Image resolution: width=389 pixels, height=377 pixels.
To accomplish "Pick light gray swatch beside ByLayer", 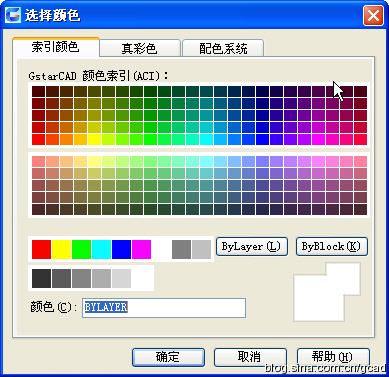I will click(201, 249).
